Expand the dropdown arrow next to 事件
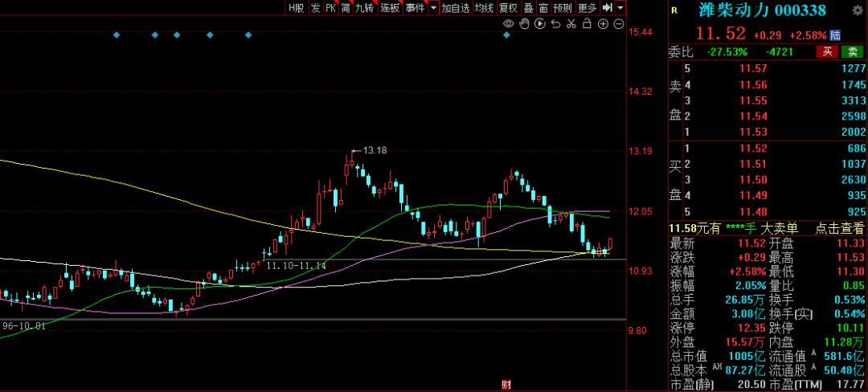 coord(433,8)
